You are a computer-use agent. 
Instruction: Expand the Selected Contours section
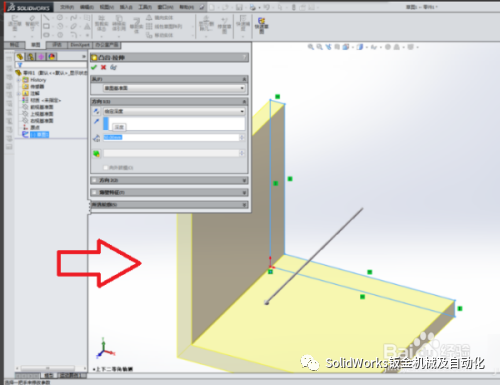(x=244, y=205)
